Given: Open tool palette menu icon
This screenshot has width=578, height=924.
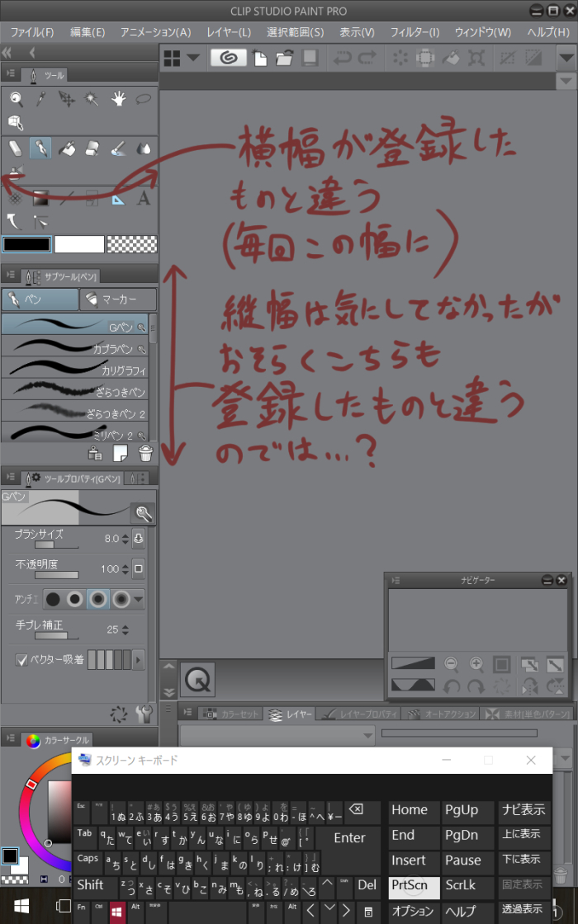Looking at the screenshot, I should (11, 73).
